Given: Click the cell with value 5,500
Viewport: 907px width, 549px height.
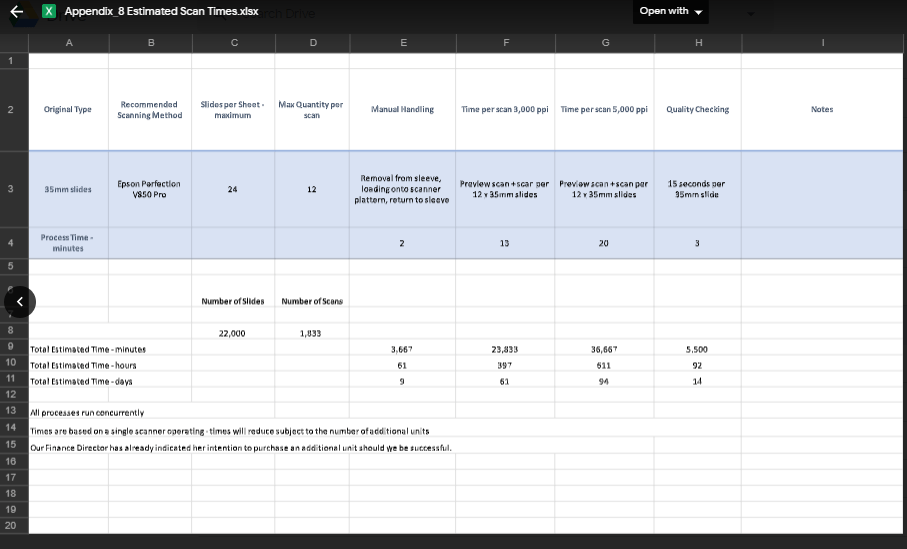Looking at the screenshot, I should click(697, 349).
